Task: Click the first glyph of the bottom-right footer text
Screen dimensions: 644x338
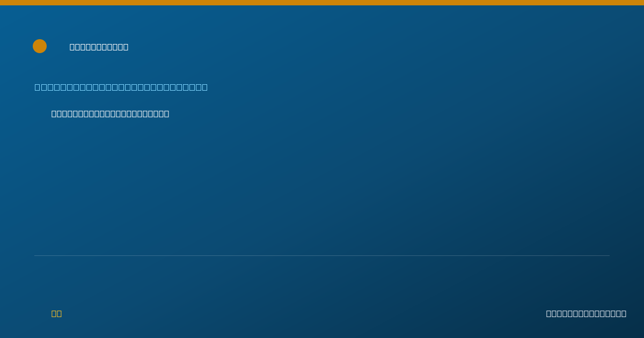Action: click(x=549, y=313)
